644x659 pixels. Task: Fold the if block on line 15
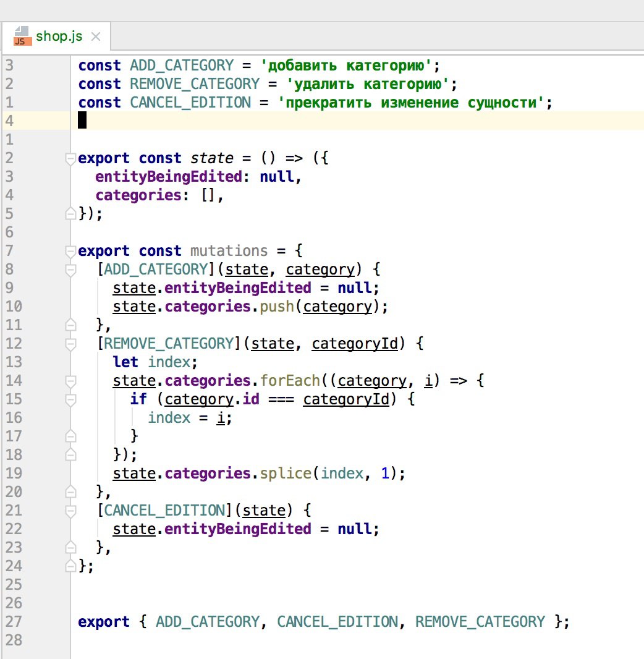coord(70,399)
